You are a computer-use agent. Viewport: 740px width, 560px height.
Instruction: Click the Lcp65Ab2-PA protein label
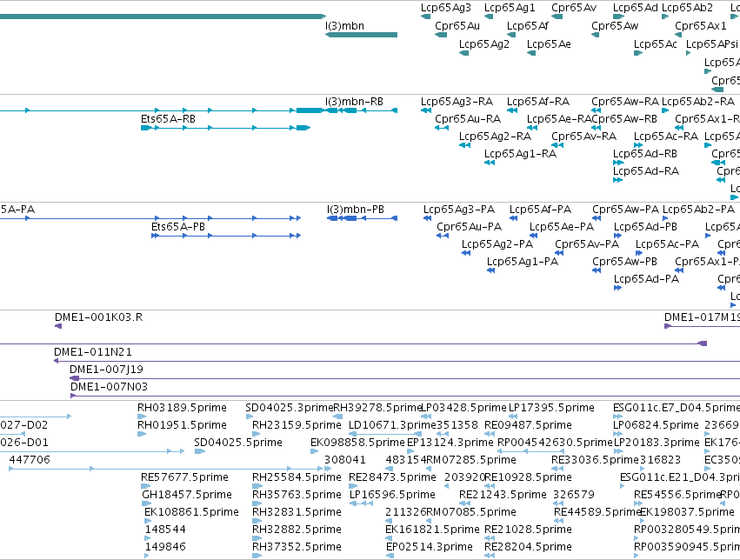pos(698,210)
